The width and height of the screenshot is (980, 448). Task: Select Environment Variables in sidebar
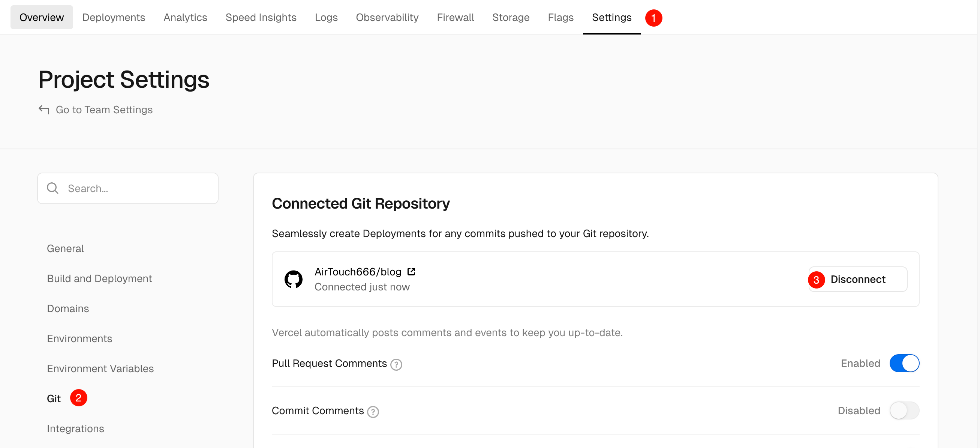100,369
